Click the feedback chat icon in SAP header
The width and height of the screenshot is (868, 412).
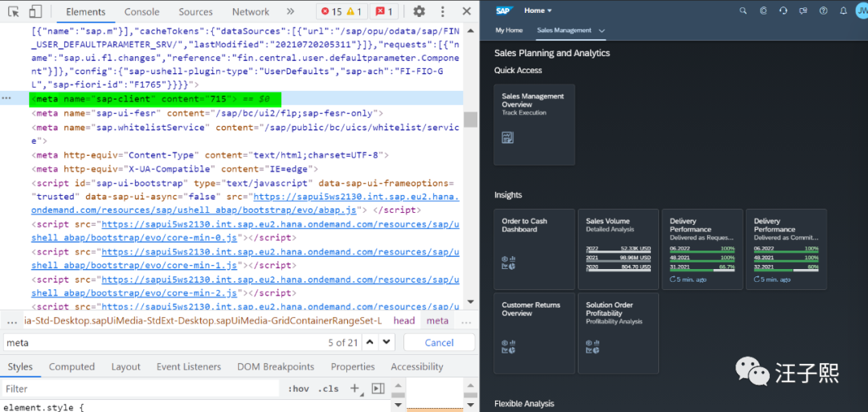pos(803,10)
